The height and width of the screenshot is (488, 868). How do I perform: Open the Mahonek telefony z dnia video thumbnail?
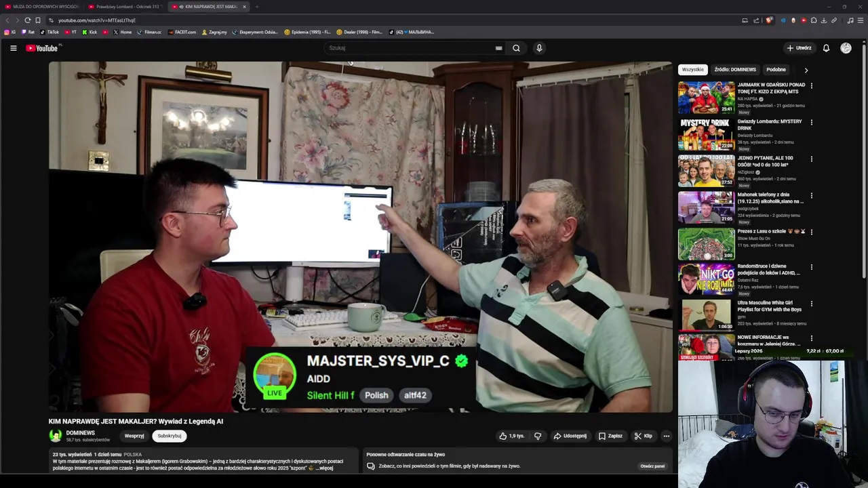706,207
